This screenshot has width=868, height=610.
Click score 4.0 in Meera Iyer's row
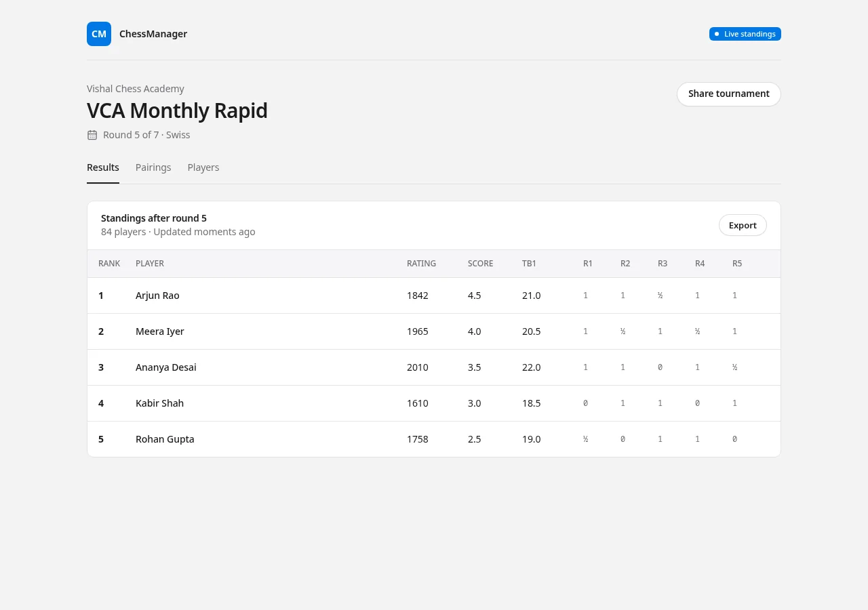(475, 331)
